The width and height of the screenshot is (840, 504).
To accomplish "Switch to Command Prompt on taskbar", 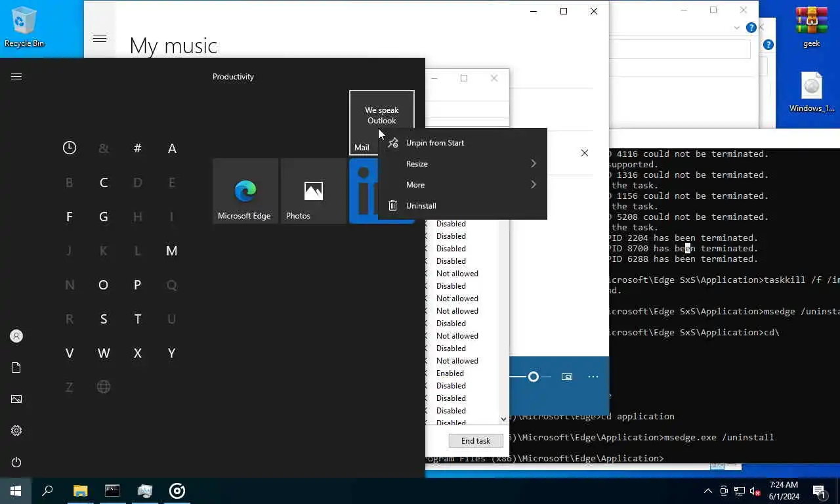I will pos(112,491).
